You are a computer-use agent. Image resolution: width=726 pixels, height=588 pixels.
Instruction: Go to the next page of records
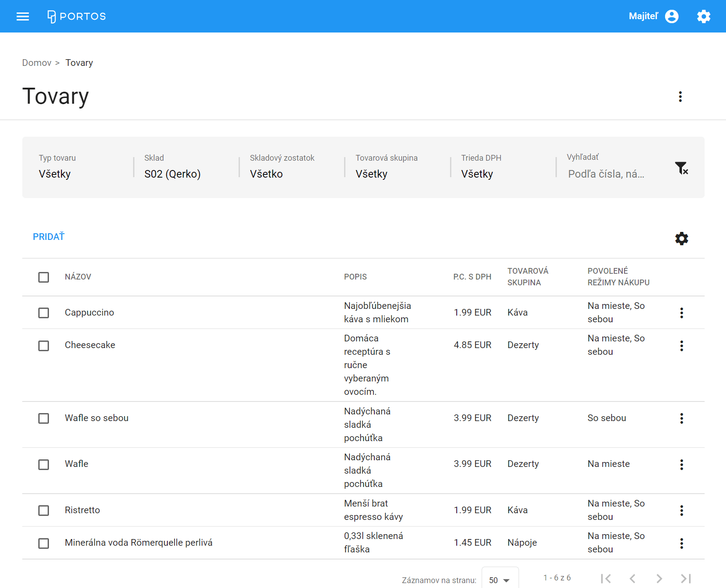click(659, 579)
